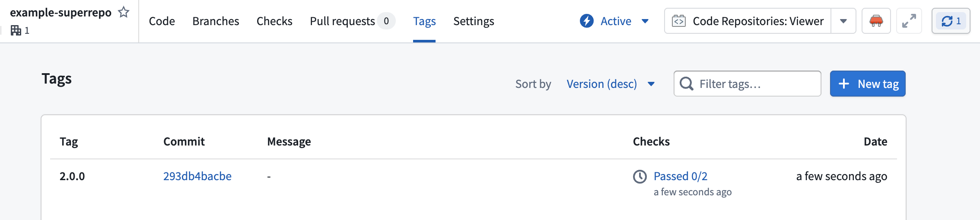
Task: Expand the Code Repositories Viewer arrow
Action: point(843,21)
